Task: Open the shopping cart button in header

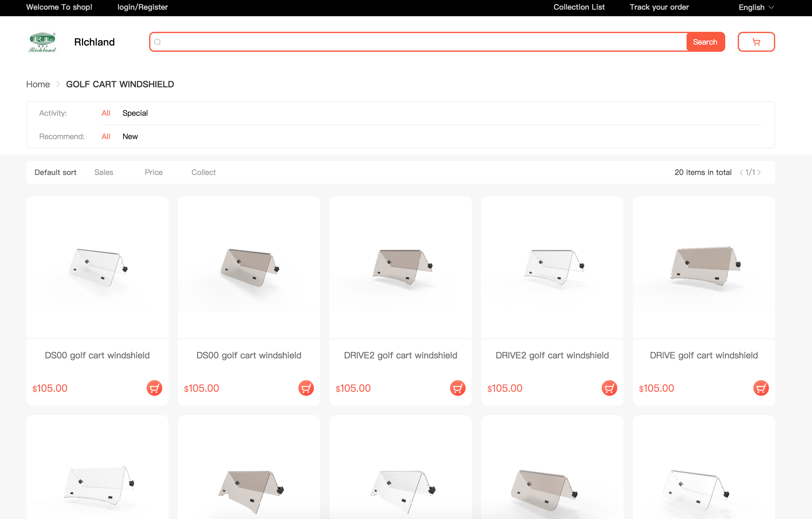Action: pos(756,42)
